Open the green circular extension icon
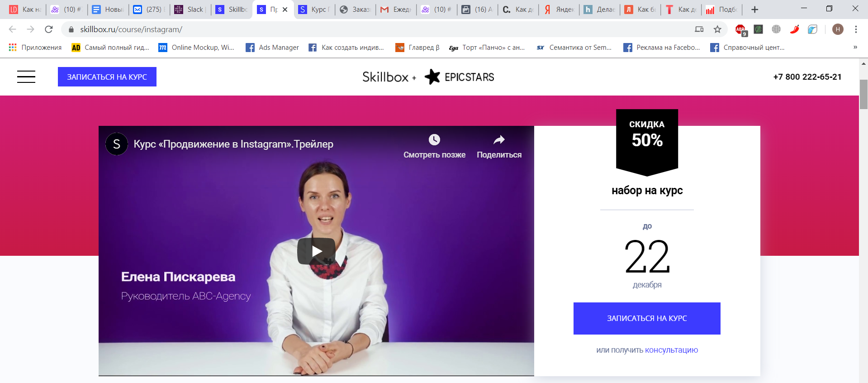The width and height of the screenshot is (868, 383). pyautogui.click(x=759, y=29)
